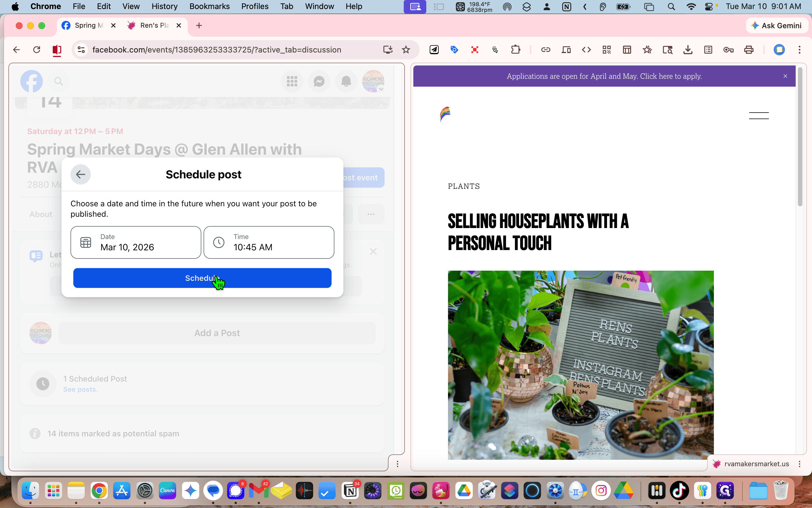Viewport: 812px width, 508px height.
Task: Click the link toolbar icon
Action: click(x=546, y=50)
